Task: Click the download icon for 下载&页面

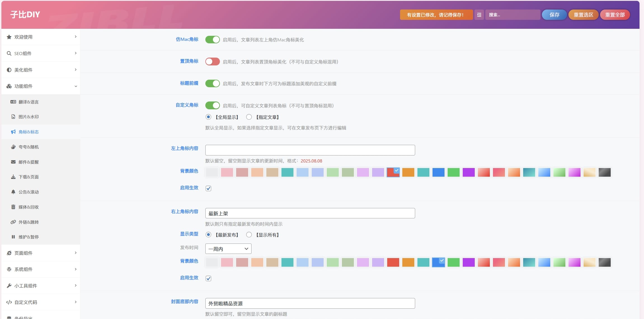Action: pyautogui.click(x=13, y=177)
